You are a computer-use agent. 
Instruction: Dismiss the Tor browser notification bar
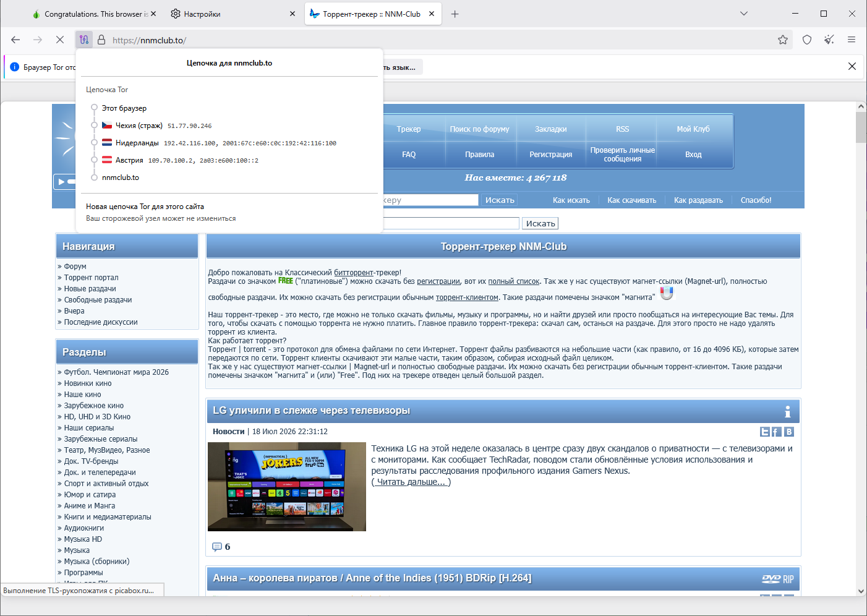click(x=852, y=66)
